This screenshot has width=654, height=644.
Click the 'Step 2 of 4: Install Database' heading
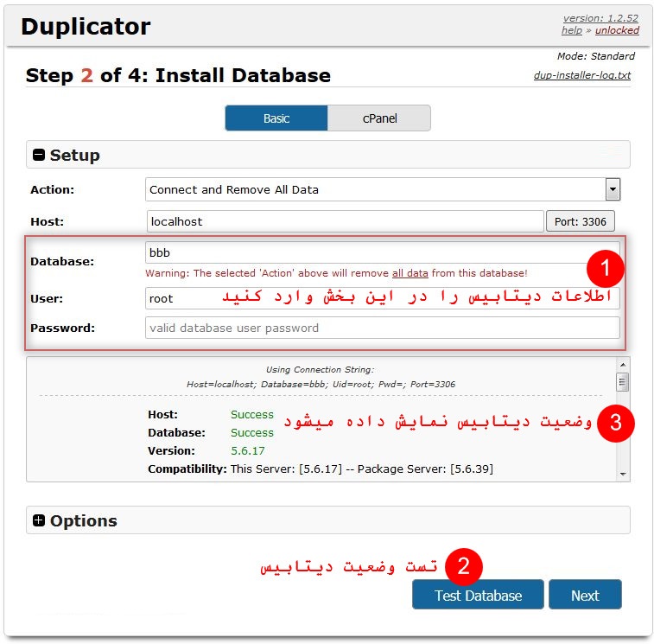[x=178, y=75]
